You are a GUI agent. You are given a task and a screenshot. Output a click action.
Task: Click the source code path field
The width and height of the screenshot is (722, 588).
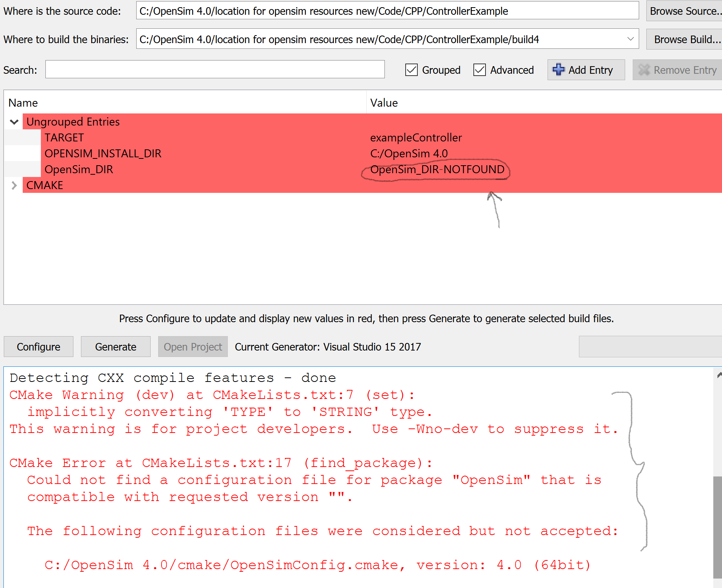point(387,11)
